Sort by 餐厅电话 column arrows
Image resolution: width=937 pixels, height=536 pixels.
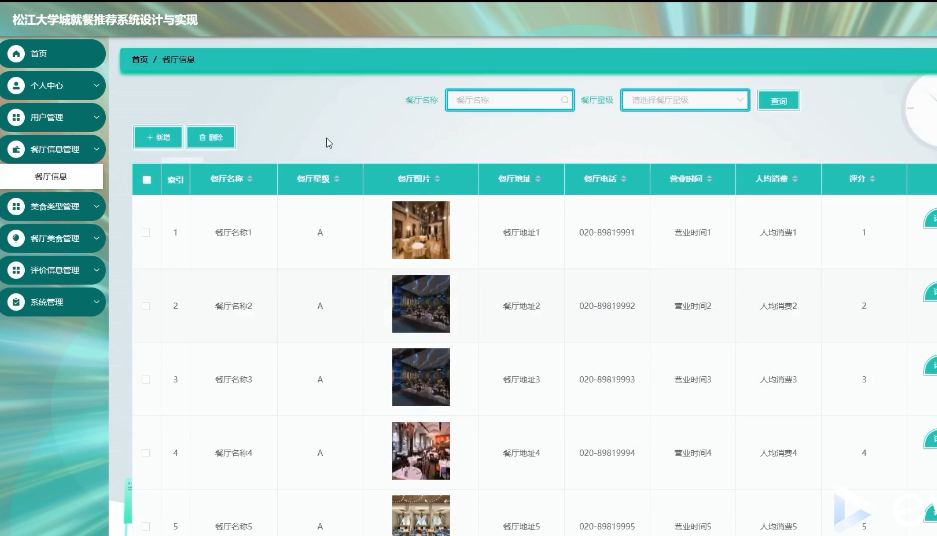pos(623,179)
